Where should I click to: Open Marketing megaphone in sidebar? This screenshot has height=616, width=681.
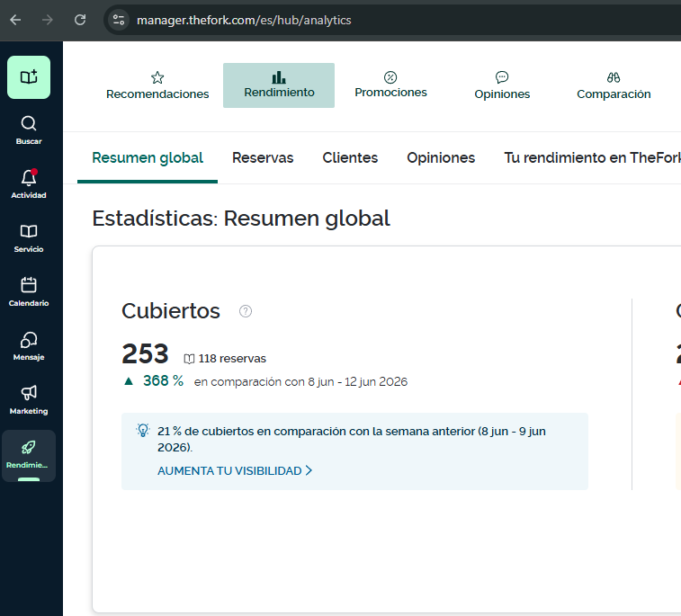coord(29,400)
